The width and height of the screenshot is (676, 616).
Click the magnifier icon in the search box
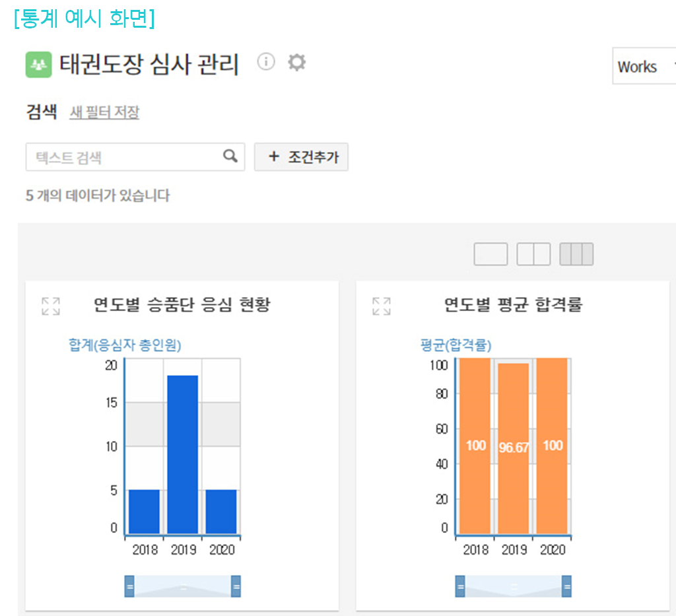[230, 156]
